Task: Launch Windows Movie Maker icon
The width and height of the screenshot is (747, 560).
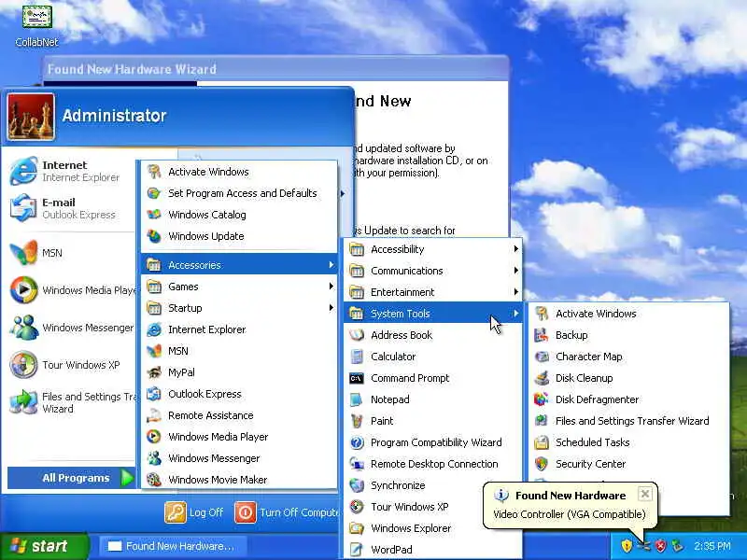Action: click(x=154, y=480)
